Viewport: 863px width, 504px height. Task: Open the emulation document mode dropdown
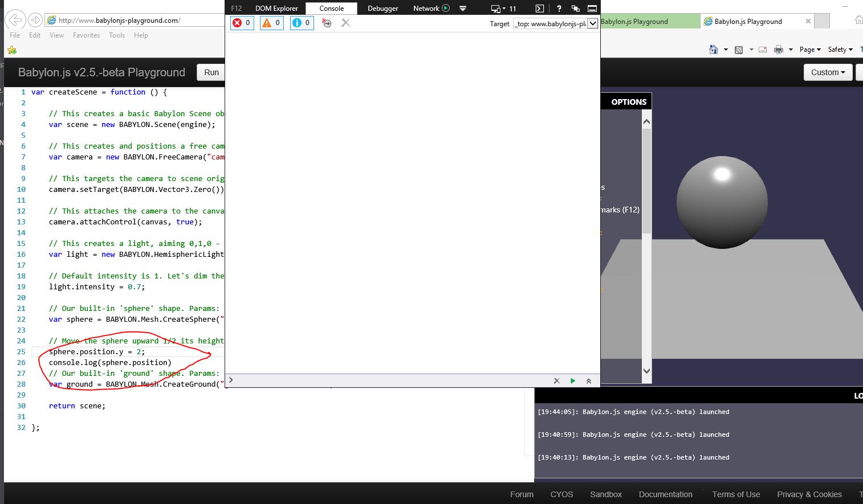point(504,9)
